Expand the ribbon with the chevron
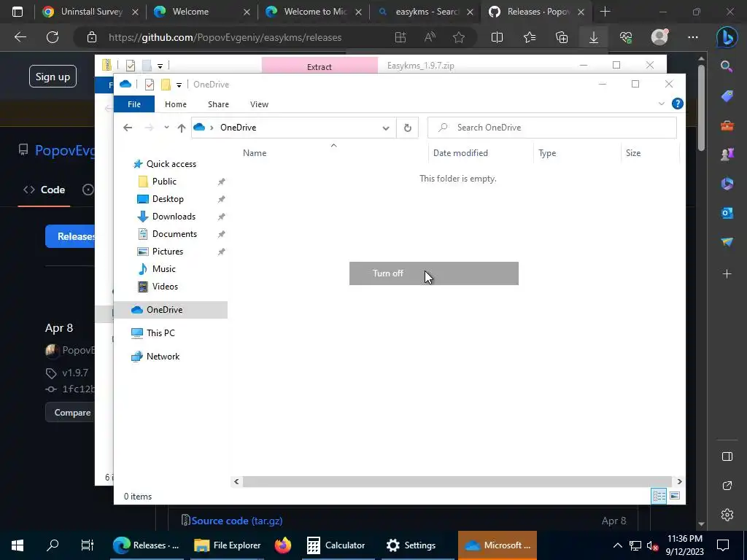This screenshot has width=747, height=560. pyautogui.click(x=661, y=104)
